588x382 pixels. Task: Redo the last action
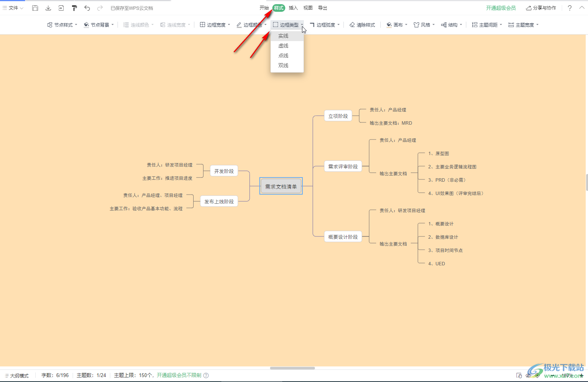click(100, 8)
